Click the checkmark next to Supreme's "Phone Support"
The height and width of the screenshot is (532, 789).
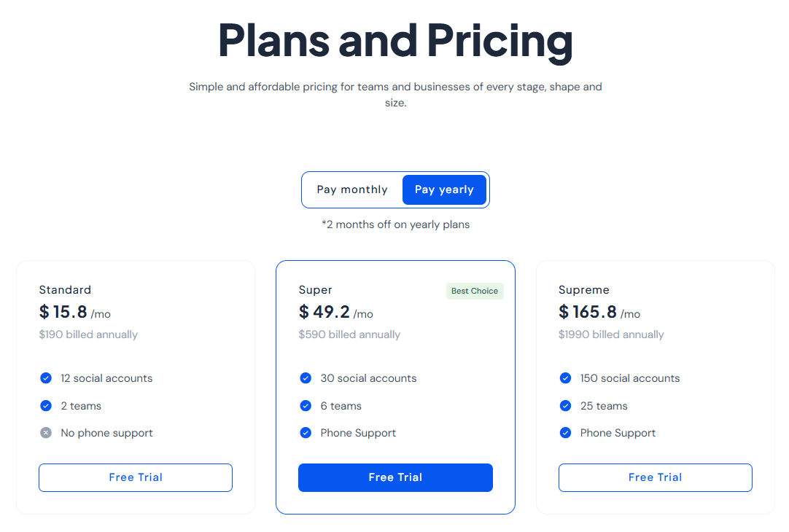pyautogui.click(x=565, y=432)
